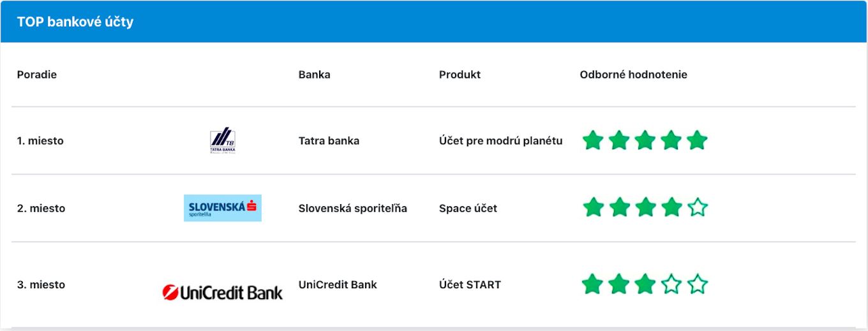
Task: Click the first star in Tatra banka row
Action: (593, 140)
